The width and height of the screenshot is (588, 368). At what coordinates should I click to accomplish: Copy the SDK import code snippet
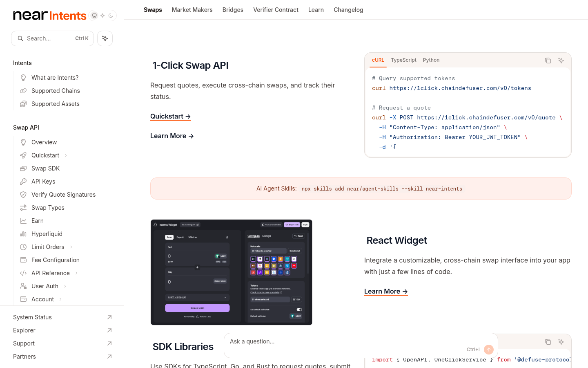click(548, 342)
